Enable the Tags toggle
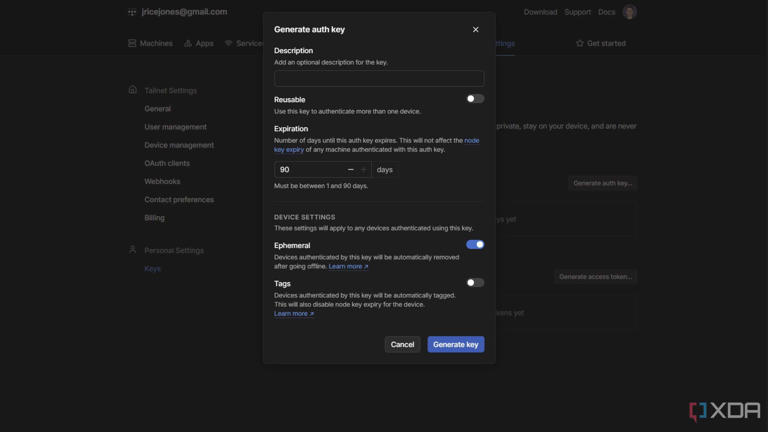Viewport: 768px width, 432px height. [x=475, y=283]
